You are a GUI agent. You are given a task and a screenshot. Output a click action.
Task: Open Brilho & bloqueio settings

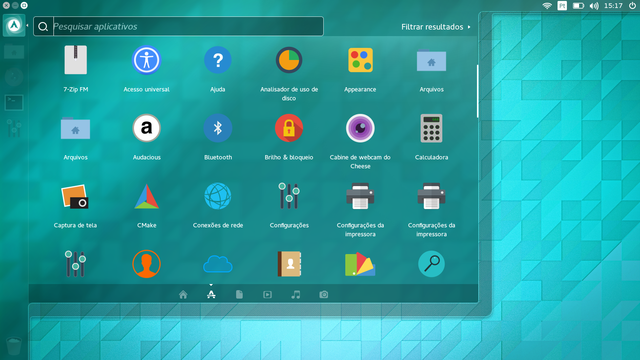(x=289, y=128)
